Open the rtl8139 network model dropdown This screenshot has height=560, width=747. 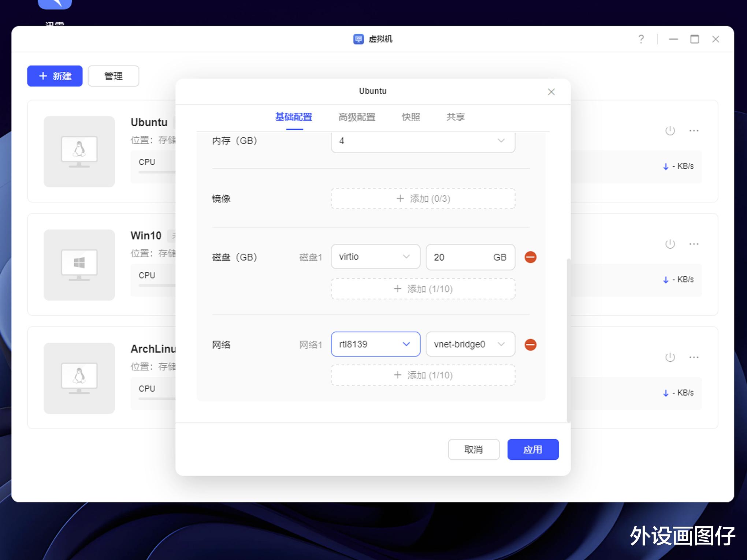click(375, 344)
